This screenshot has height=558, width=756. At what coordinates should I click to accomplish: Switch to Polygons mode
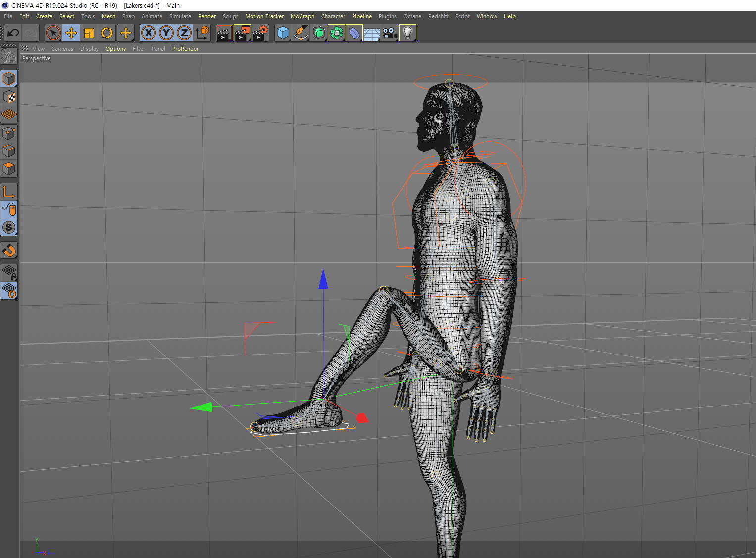(9, 169)
